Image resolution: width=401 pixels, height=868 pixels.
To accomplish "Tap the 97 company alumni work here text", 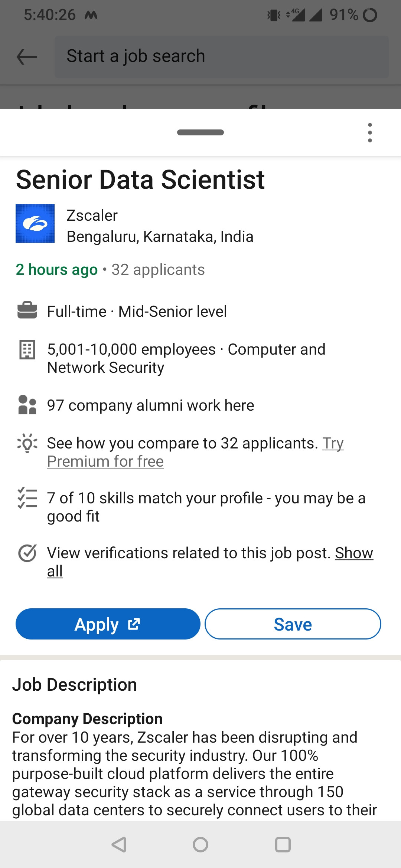I will tap(150, 405).
